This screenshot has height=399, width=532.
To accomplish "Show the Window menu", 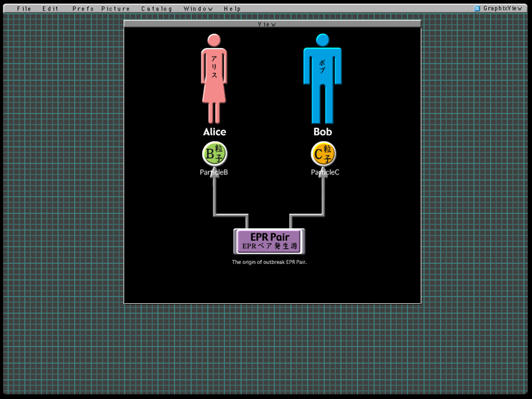I will click(198, 9).
